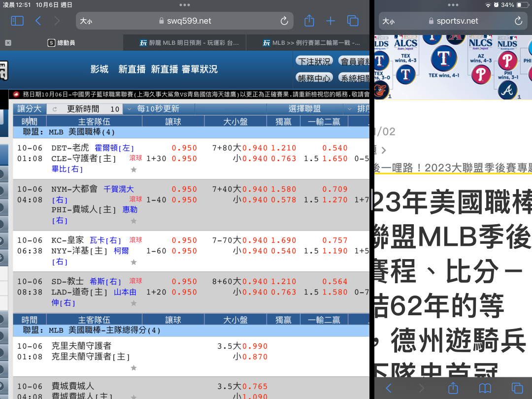Viewport: 532px width, 399px height.
Task: Select PHI-費城人 moneyline odds 0.578
Action: point(284,200)
